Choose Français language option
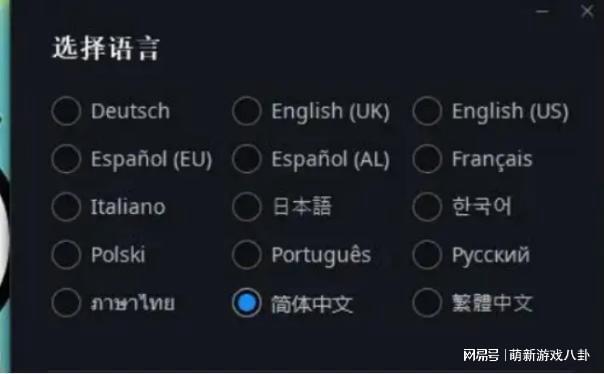Screen dimensions: 604x374 427,159
